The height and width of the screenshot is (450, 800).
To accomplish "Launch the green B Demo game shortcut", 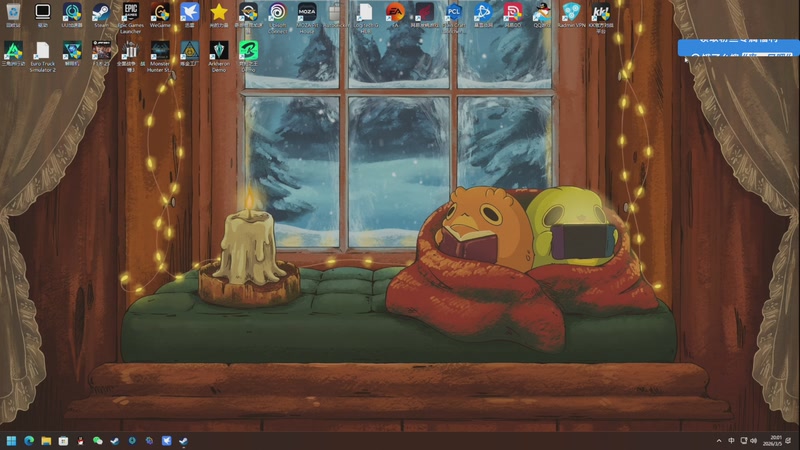I will point(248,57).
